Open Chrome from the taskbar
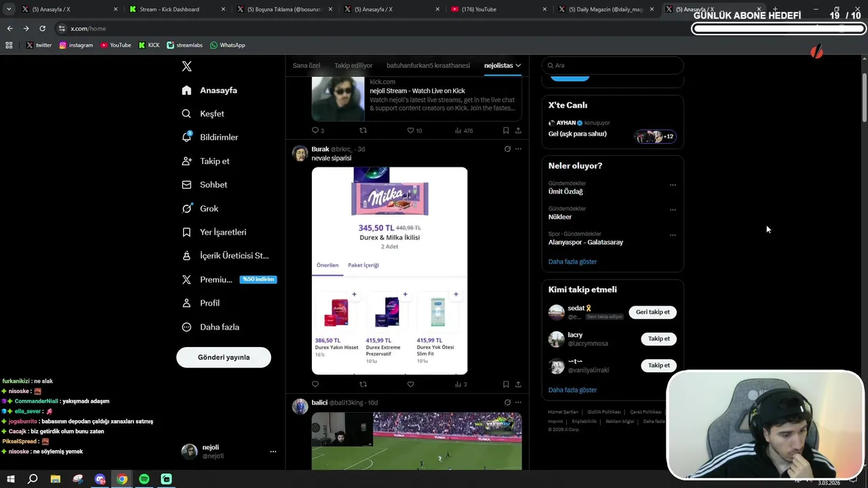 121,479
